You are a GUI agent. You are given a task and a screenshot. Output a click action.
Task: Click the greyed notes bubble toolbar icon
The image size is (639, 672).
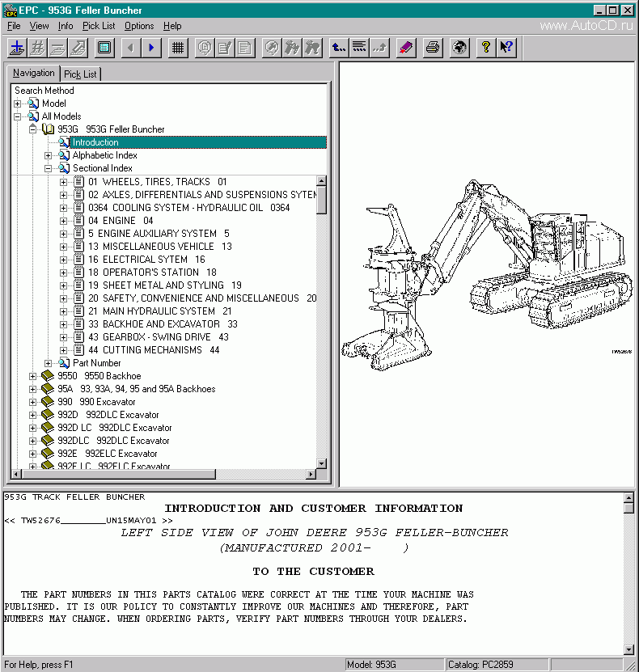click(205, 48)
